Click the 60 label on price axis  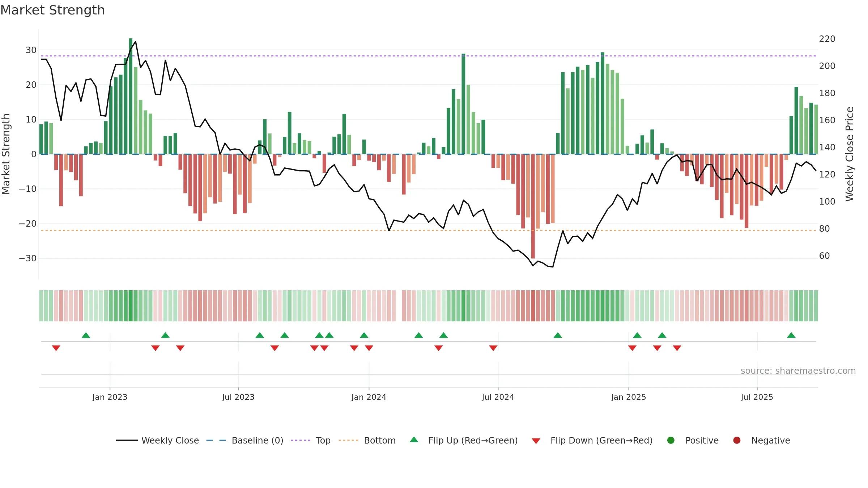pos(825,256)
